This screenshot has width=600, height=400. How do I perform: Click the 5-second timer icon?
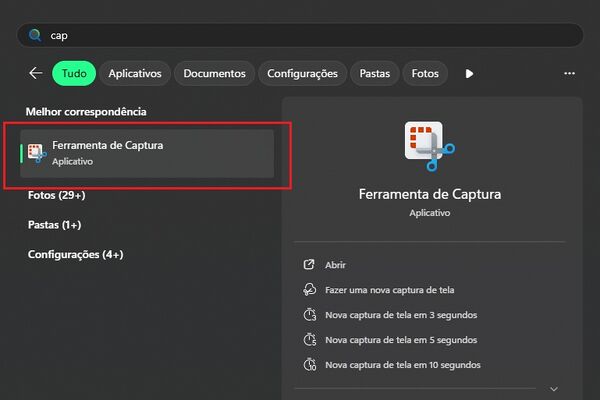[310, 340]
